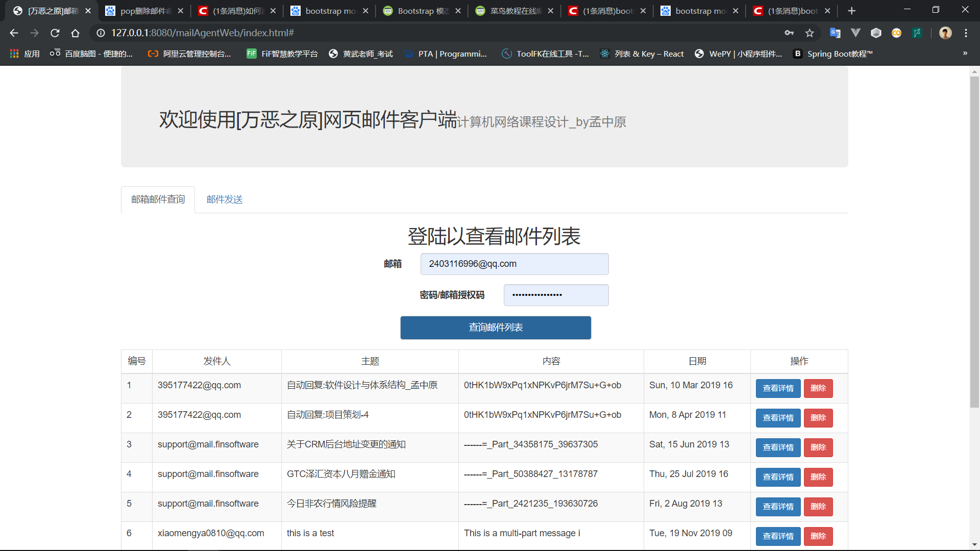Image resolution: width=980 pixels, height=551 pixels.
Task: Expand hidden bookmarks overflow chevron
Action: [x=965, y=54]
